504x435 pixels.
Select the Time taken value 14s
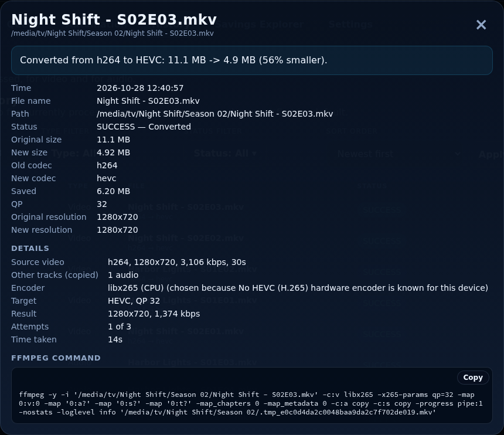point(115,339)
